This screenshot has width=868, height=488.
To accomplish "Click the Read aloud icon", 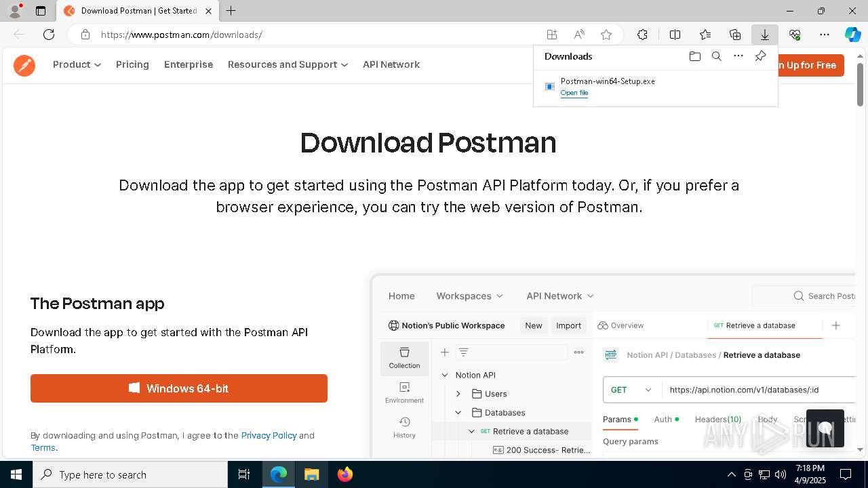I will click(x=579, y=35).
